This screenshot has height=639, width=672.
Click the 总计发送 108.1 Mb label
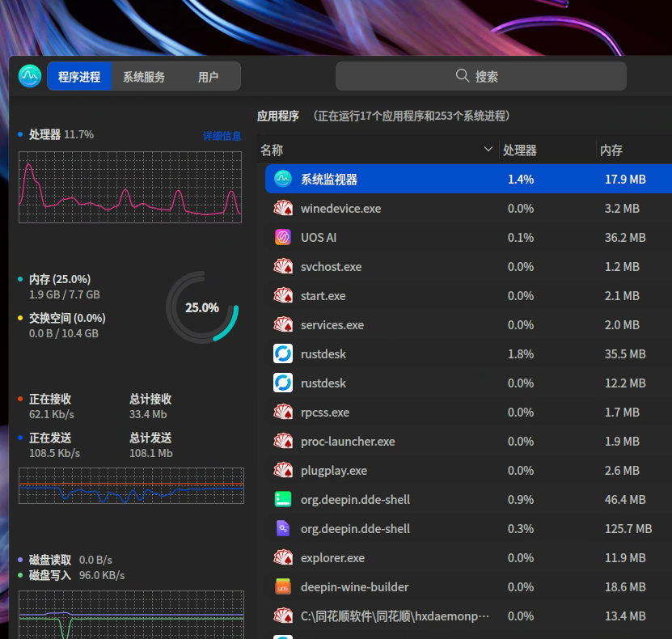pos(151,446)
